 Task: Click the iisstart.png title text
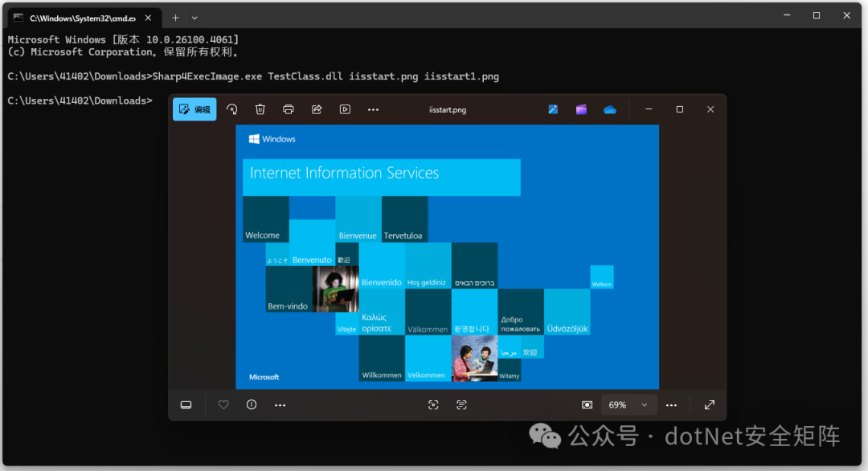click(x=448, y=109)
